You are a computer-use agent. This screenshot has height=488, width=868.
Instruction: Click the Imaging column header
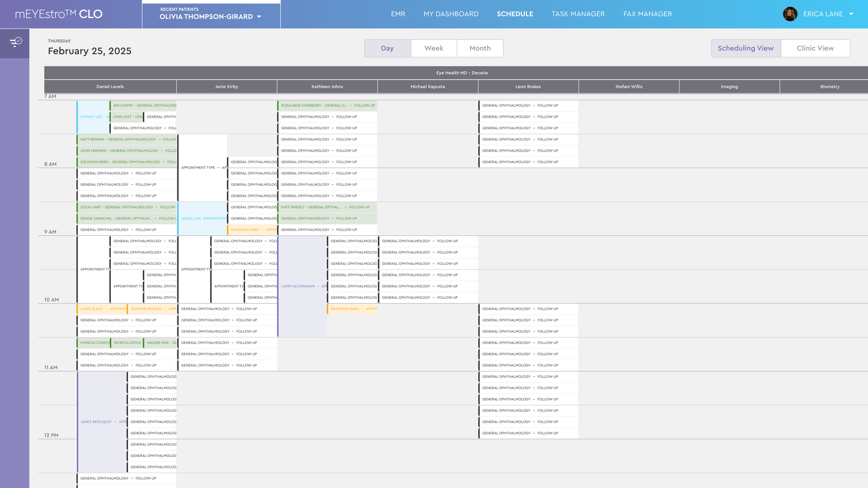click(x=729, y=87)
